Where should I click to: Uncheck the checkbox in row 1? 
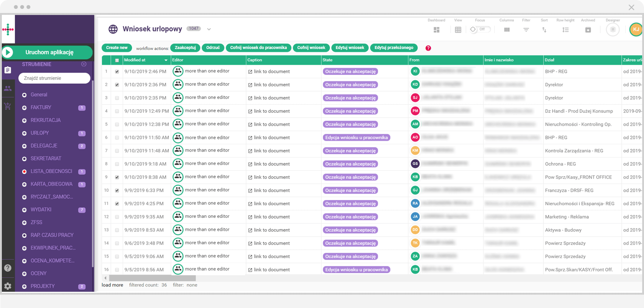117,72
